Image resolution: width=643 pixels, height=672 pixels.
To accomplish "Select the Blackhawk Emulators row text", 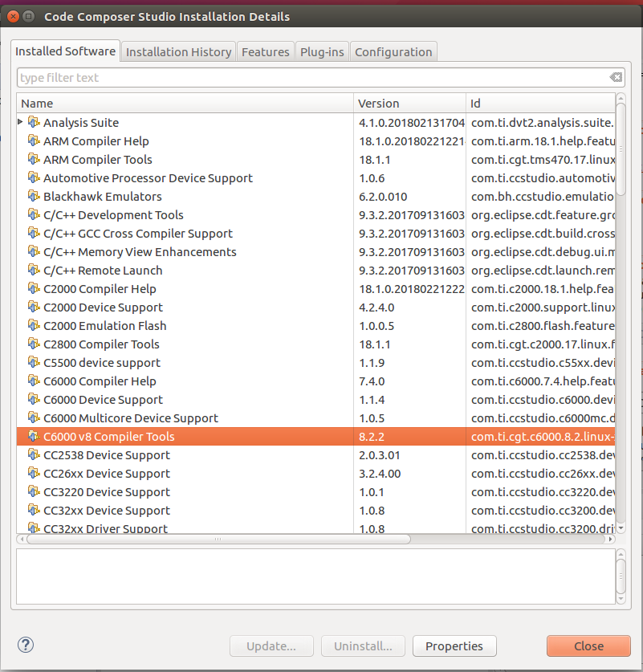I will [x=103, y=196].
